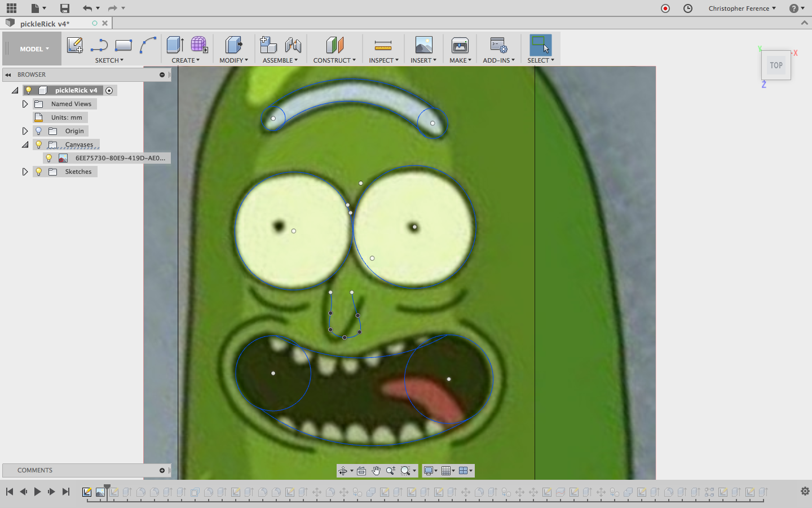Activate the Pan tool in navigation bar

point(376,470)
